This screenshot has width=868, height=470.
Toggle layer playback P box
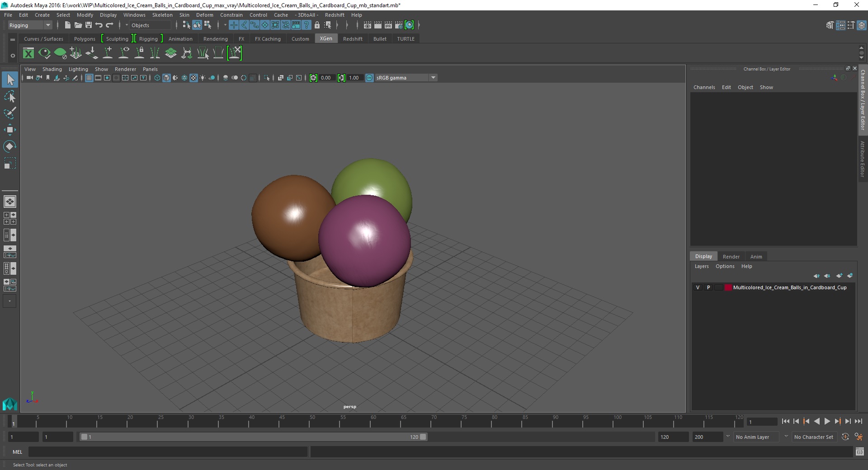[x=708, y=287]
